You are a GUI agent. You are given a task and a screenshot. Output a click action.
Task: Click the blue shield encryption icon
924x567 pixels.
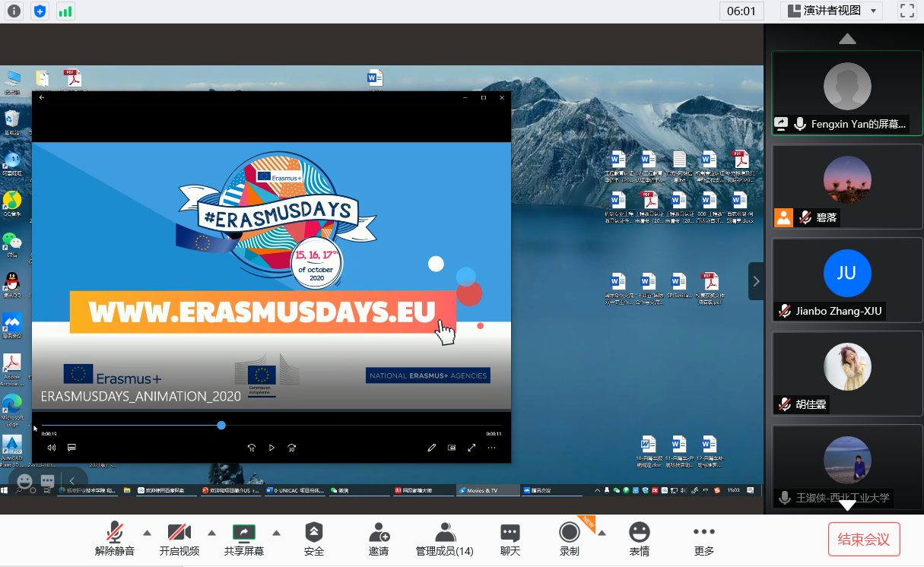(x=40, y=11)
